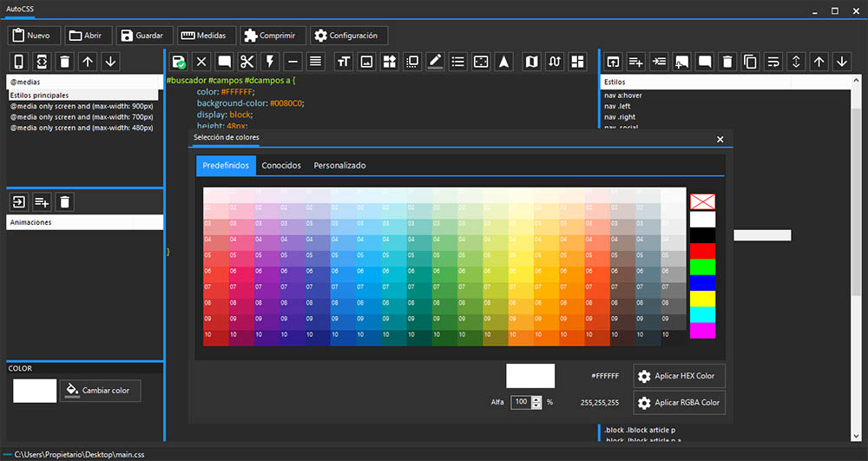Click the duplicate icon above Estilos list

750,62
